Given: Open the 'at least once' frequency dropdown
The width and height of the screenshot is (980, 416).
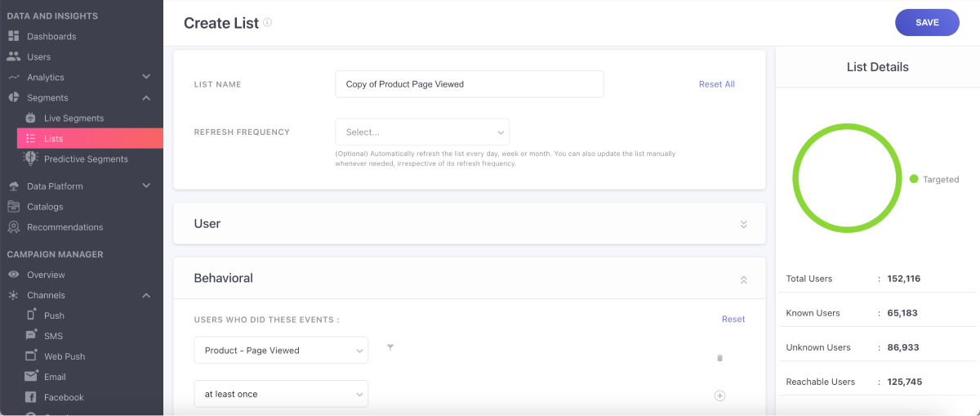Looking at the screenshot, I should click(281, 394).
